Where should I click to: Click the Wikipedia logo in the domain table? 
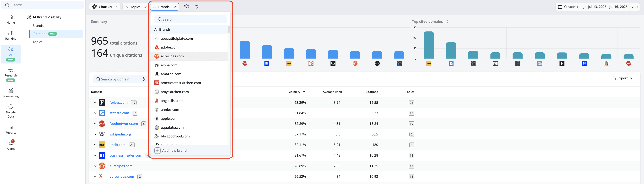point(102,134)
